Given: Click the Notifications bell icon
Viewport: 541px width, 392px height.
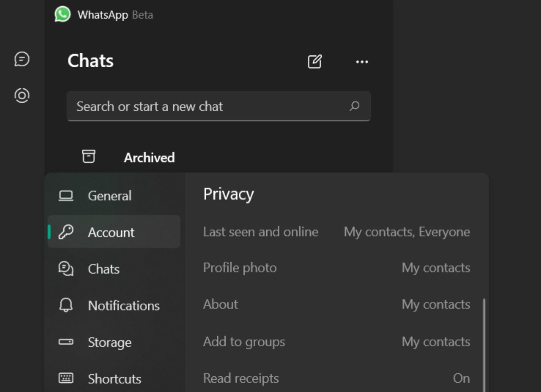Looking at the screenshot, I should tap(66, 305).
